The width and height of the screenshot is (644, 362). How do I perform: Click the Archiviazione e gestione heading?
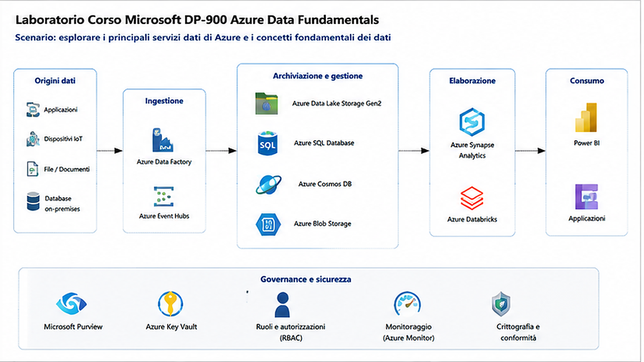[317, 76]
